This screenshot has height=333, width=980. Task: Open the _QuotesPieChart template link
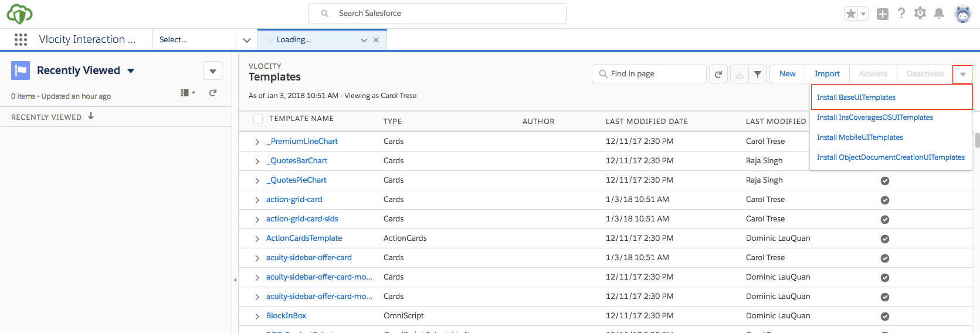(296, 180)
